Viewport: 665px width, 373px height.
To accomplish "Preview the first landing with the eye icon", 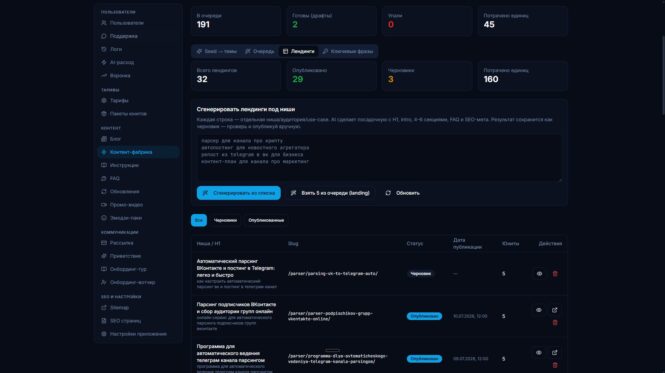I will tap(539, 274).
